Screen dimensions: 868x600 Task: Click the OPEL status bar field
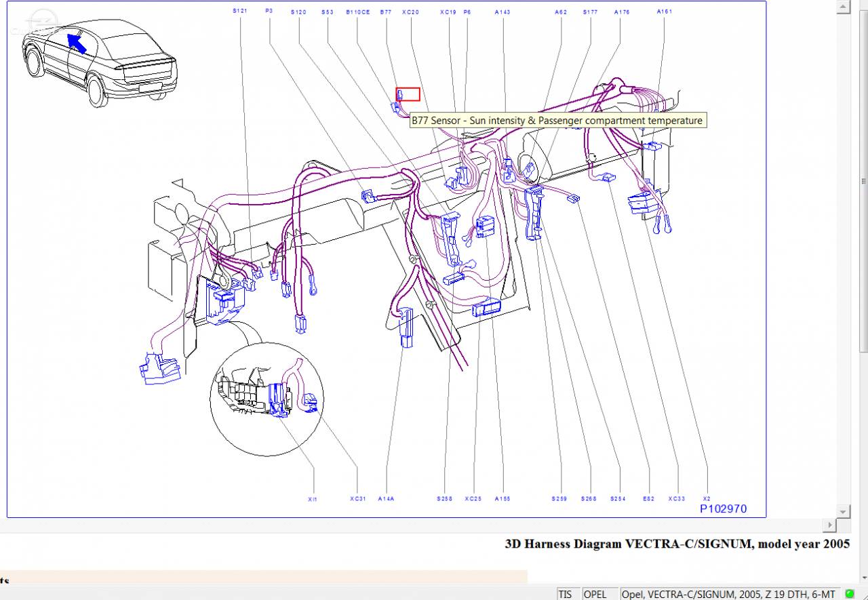coord(599,594)
